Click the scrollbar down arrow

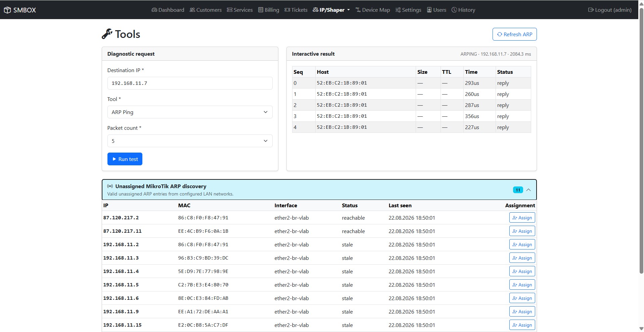click(x=641, y=329)
